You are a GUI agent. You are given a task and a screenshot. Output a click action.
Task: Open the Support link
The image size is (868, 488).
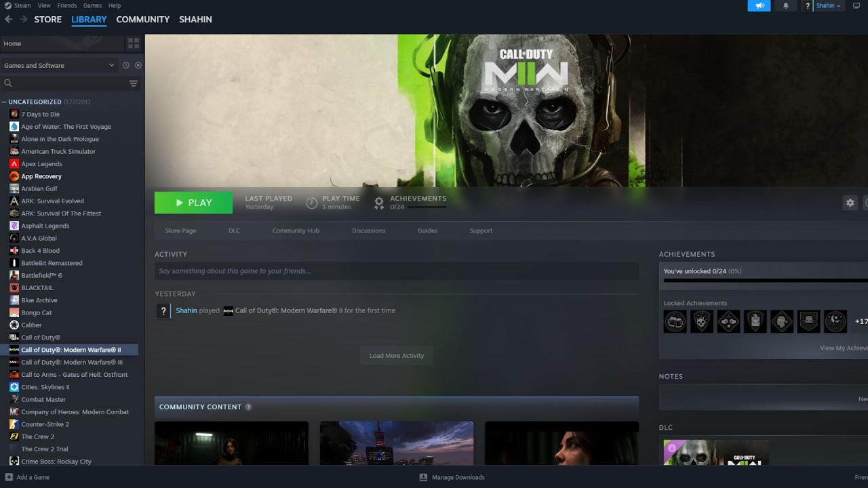(x=481, y=230)
